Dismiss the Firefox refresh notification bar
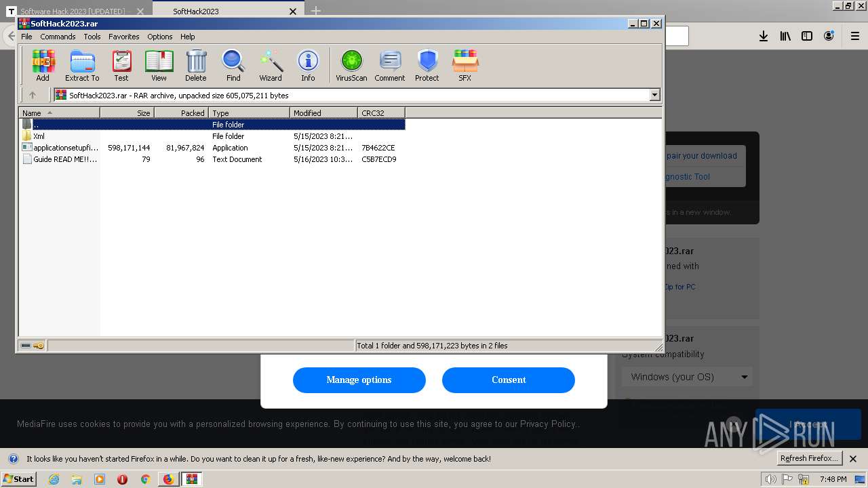 (853, 459)
